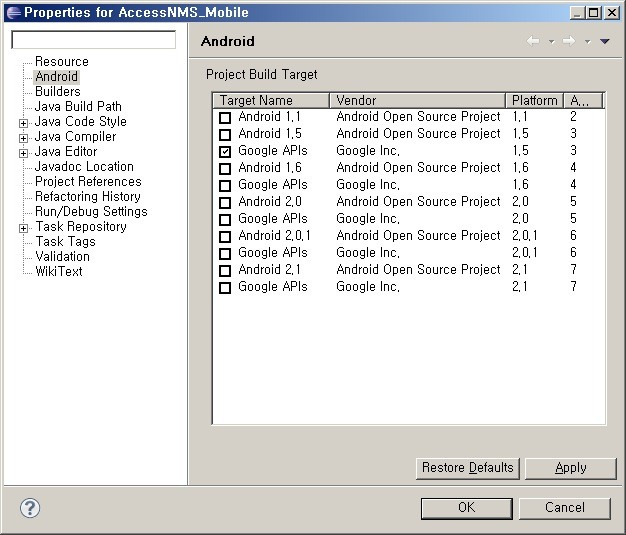Open the Run/Debug Settings page

click(91, 211)
